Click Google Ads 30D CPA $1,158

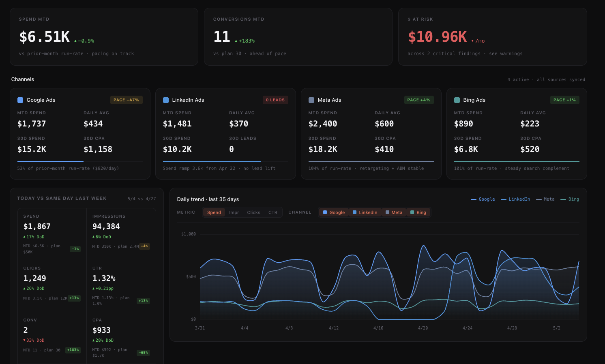(98, 149)
